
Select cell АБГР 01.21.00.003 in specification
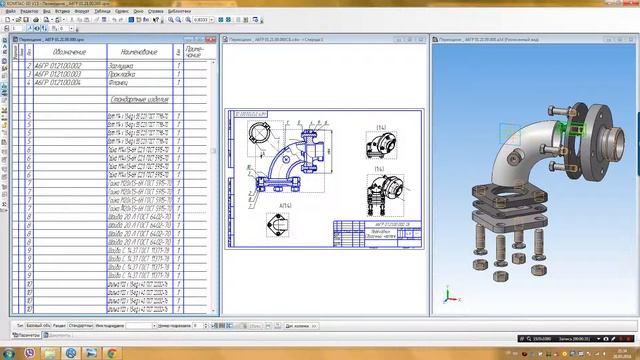click(x=70, y=74)
